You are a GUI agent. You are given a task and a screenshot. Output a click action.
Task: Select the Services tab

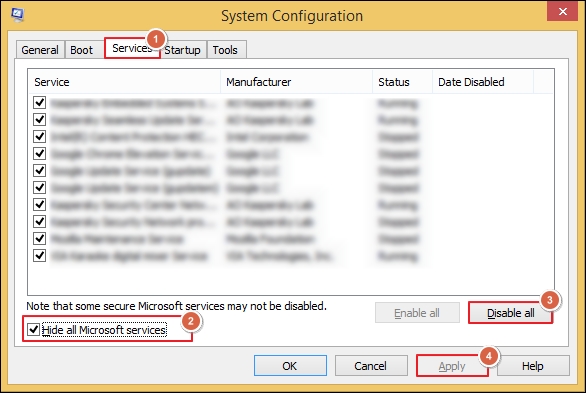[132, 48]
